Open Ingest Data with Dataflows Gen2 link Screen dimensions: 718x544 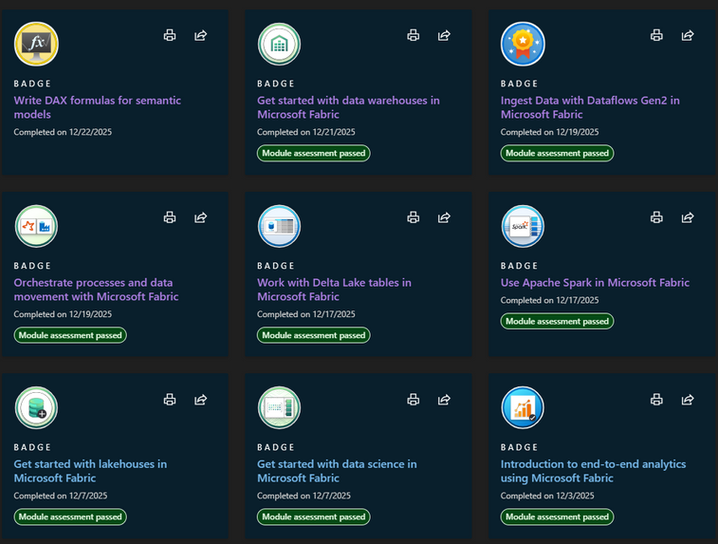[590, 107]
